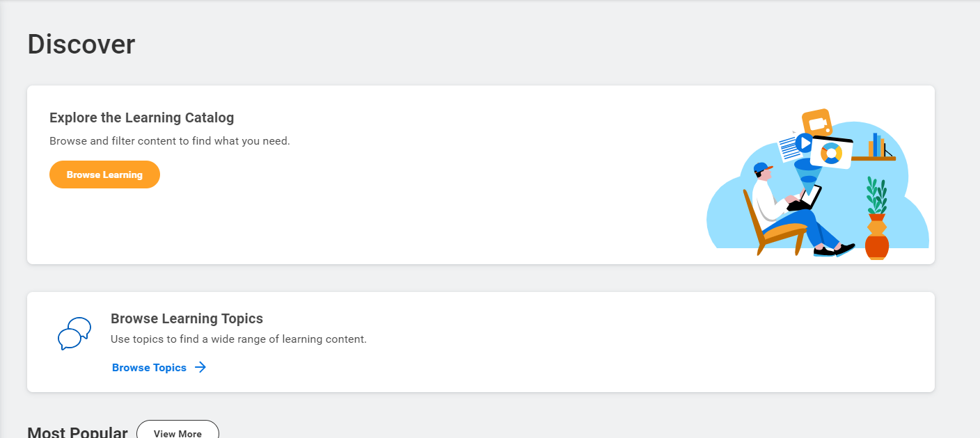
Task: Click the Discover page heading
Action: coord(81,44)
